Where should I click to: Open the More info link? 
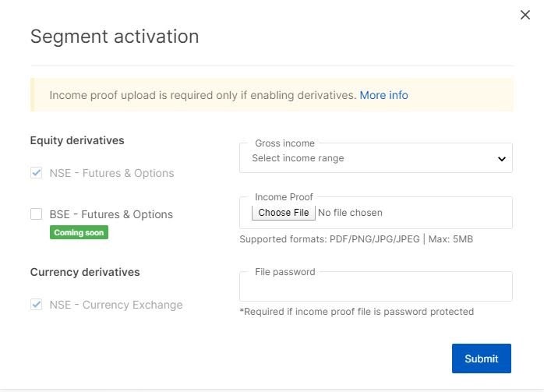[383, 95]
